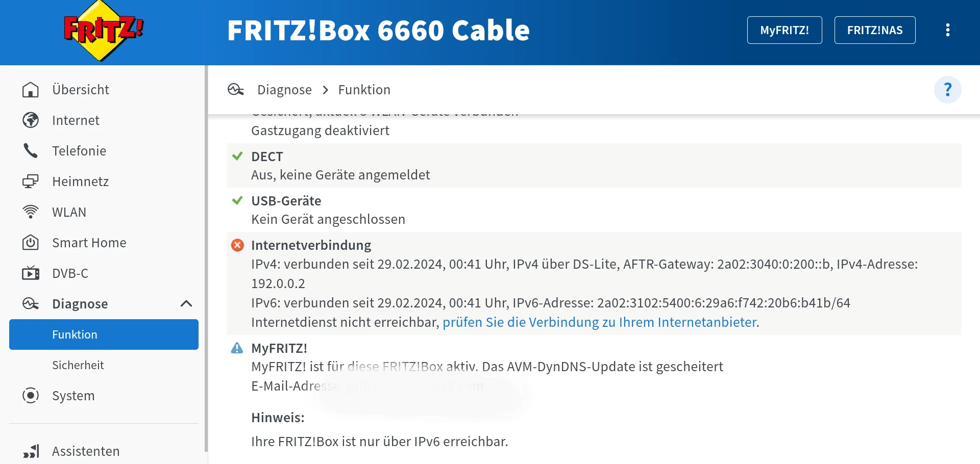Click the Internet globe icon

pyautogui.click(x=31, y=120)
